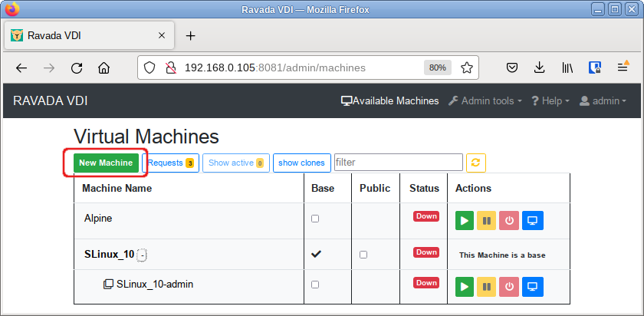Power off the SLinux_10-admin clone

click(x=509, y=287)
